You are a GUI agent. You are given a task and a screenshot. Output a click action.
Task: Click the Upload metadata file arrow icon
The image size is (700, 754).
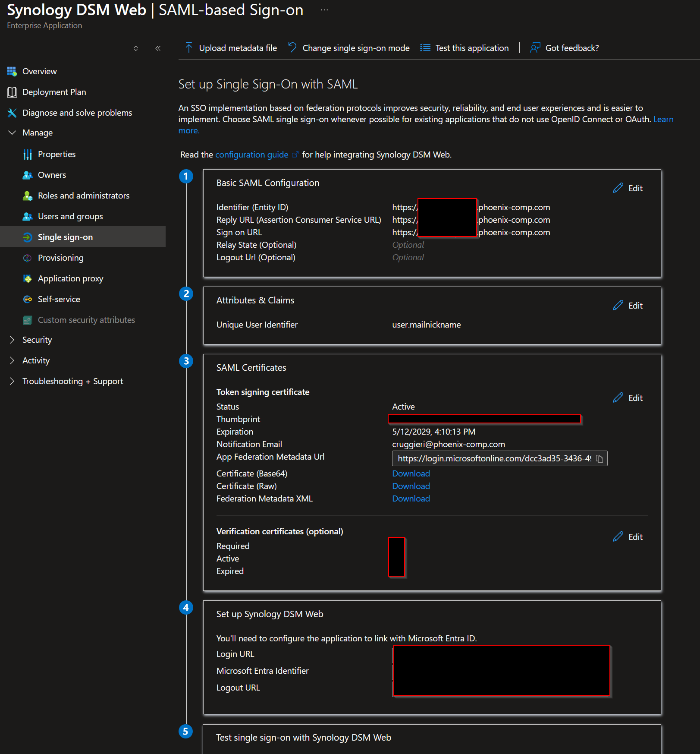[x=189, y=48]
